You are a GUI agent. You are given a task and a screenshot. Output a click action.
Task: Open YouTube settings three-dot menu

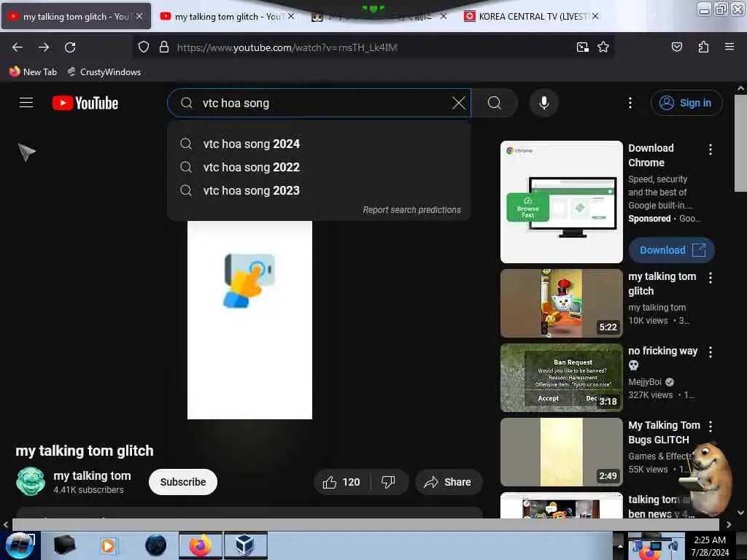(x=630, y=103)
